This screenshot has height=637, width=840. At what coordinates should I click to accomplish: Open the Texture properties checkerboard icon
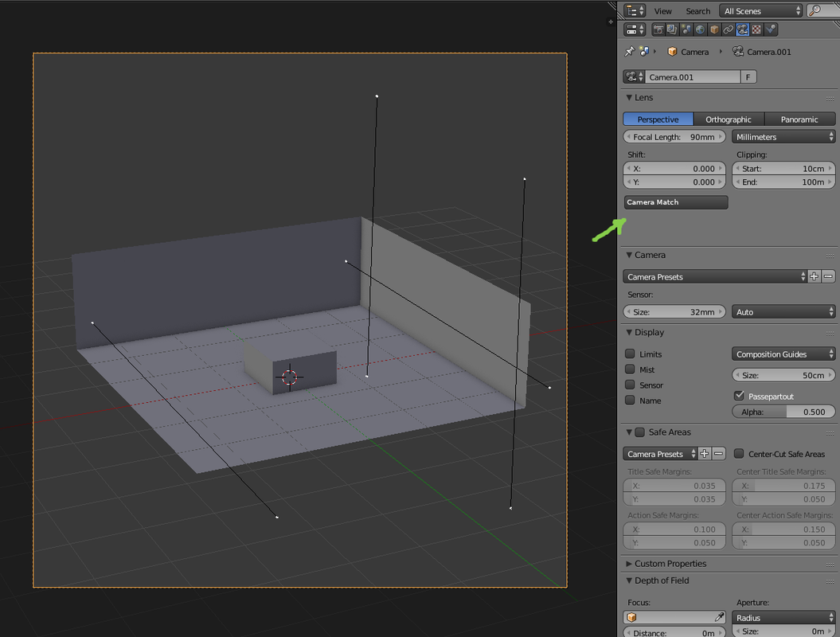click(756, 30)
